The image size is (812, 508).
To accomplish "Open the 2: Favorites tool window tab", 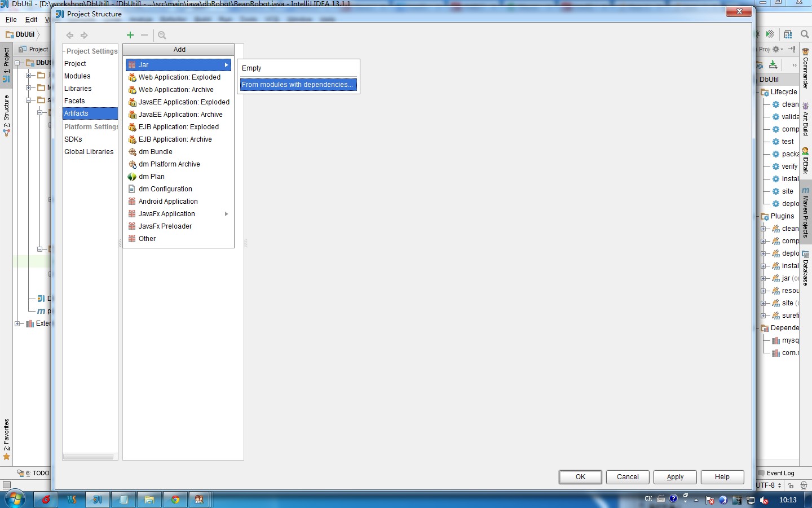I will click(x=6, y=440).
